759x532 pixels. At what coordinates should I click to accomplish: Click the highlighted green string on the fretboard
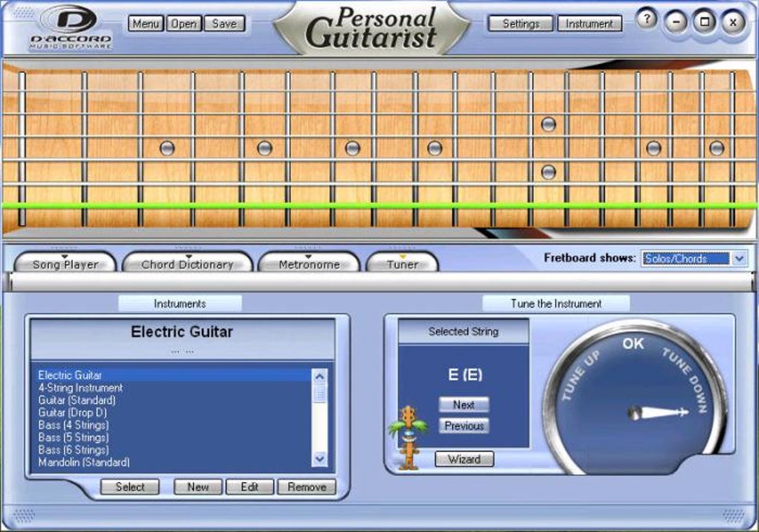point(379,207)
